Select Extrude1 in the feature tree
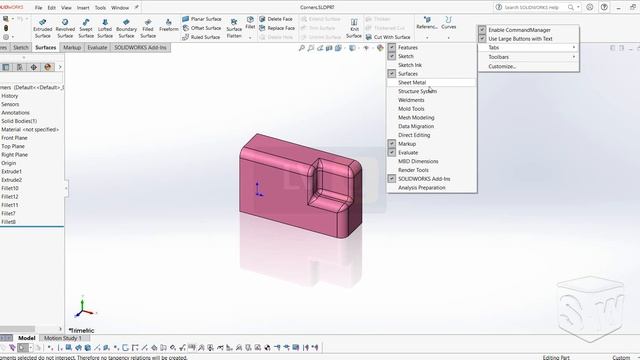Viewport: 640px width, 360px height. 11,171
